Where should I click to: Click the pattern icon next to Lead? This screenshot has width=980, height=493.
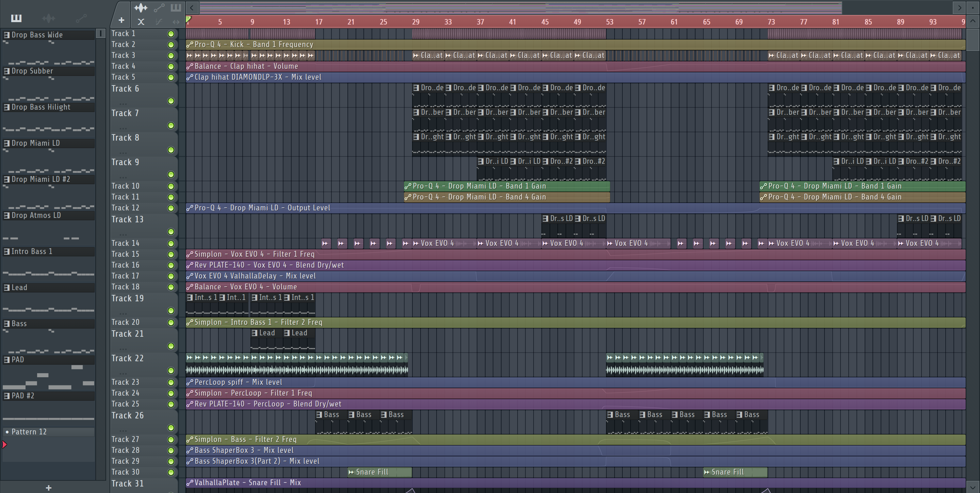point(6,287)
